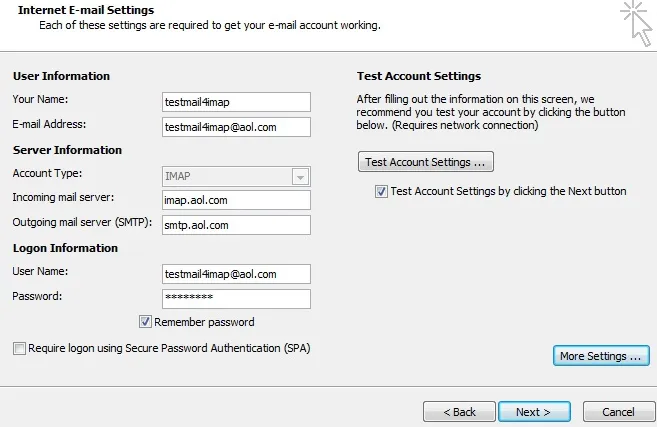Go back with the Back button

click(x=459, y=412)
